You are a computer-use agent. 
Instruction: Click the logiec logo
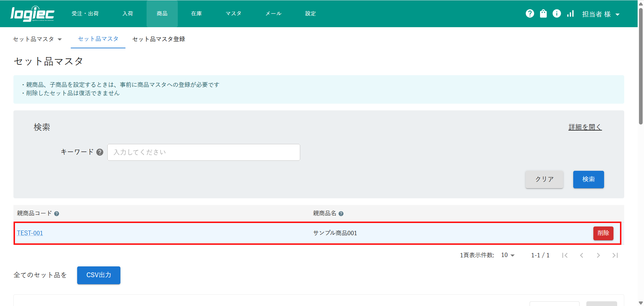[x=32, y=14]
